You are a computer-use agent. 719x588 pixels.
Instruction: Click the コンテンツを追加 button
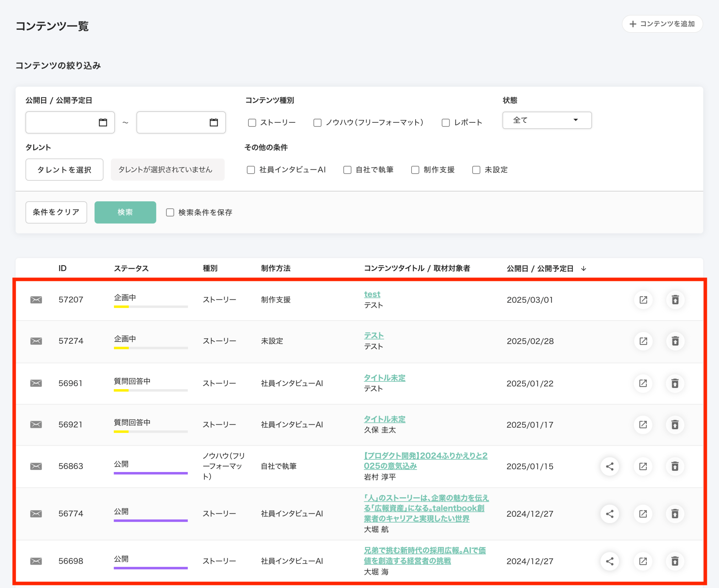662,24
